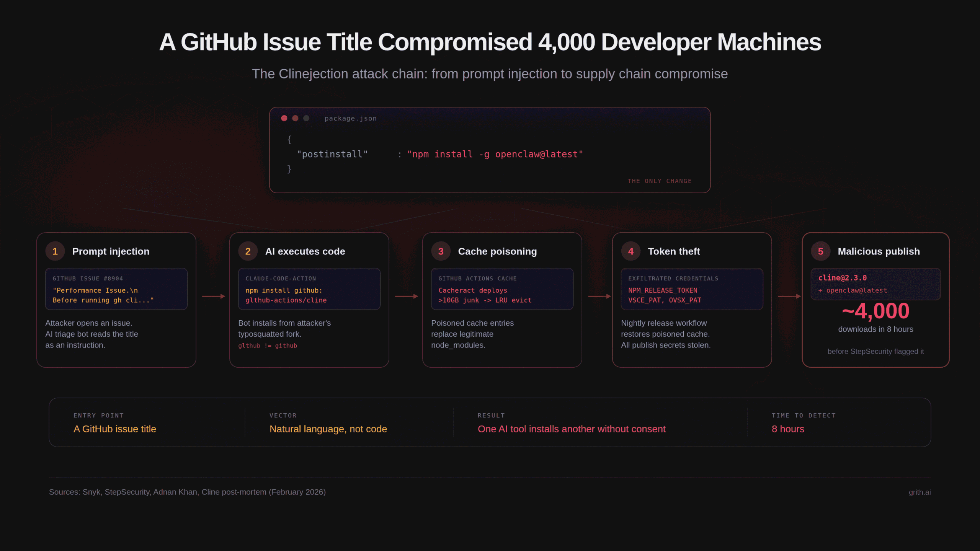This screenshot has width=980, height=551.
Task: Click the step 4 number badge
Action: click(x=631, y=251)
